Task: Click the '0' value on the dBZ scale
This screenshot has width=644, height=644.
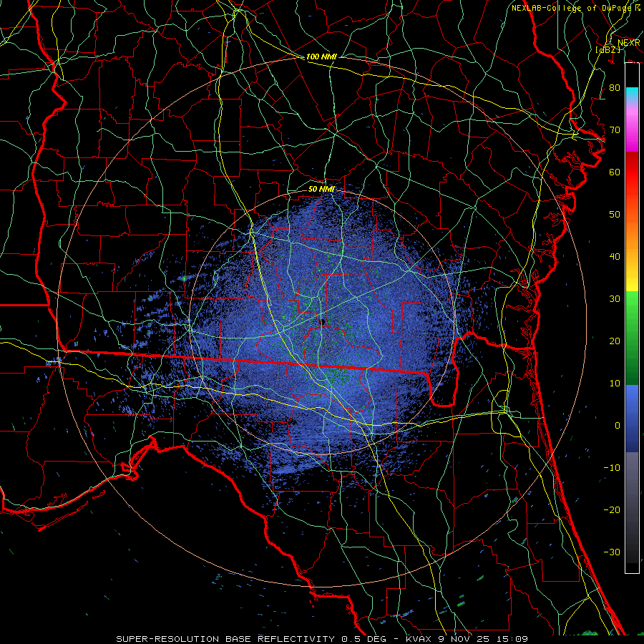Action: pyautogui.click(x=618, y=426)
